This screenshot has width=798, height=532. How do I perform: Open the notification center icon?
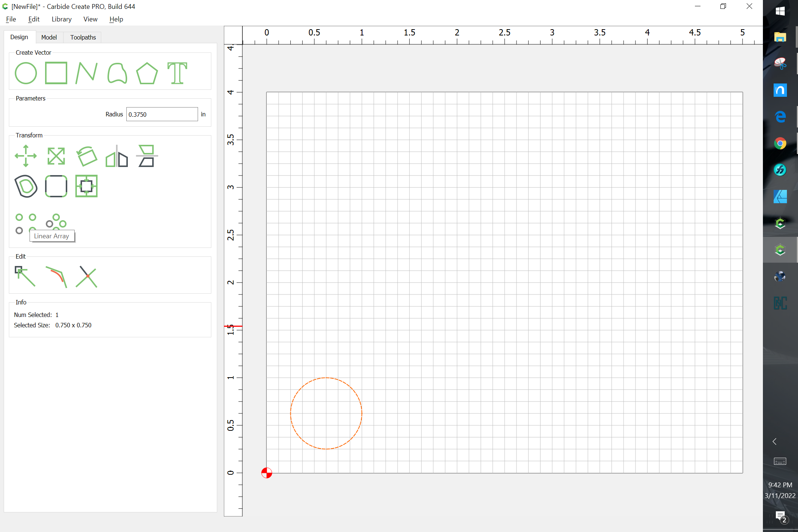(x=781, y=516)
